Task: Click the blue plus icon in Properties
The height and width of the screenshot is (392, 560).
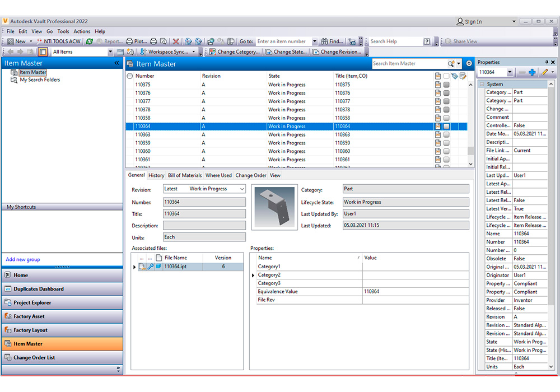Action: (x=532, y=72)
